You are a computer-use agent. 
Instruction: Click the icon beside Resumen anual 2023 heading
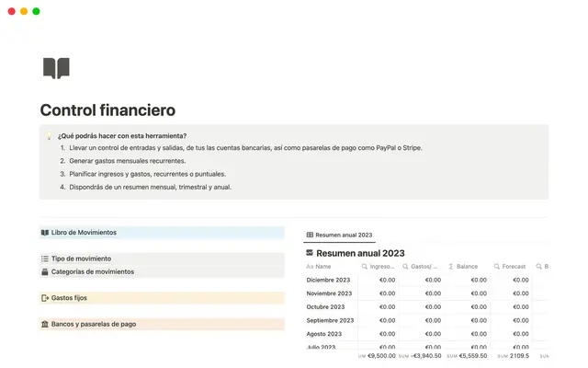310,253
